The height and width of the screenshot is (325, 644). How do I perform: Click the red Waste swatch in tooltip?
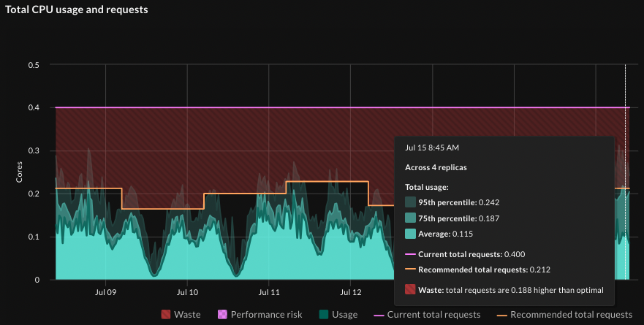pyautogui.click(x=410, y=290)
